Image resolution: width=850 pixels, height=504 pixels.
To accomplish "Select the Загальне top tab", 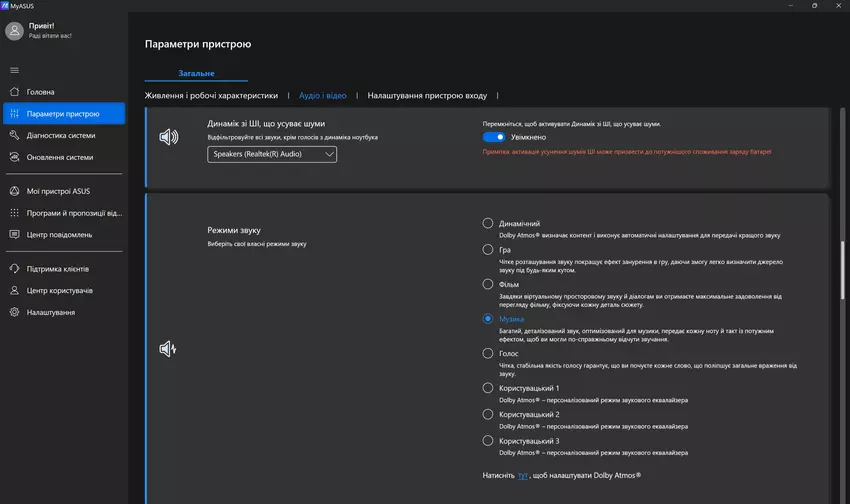I will pos(196,73).
